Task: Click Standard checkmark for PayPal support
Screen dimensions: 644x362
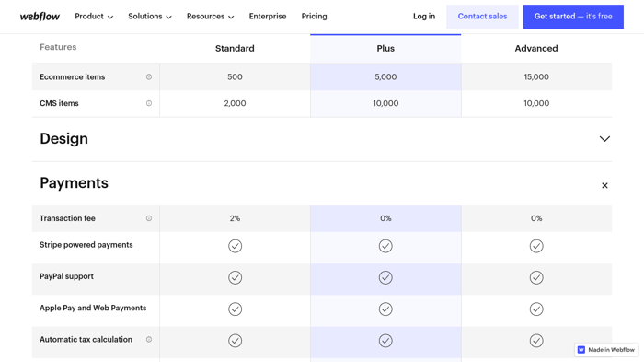Action: (235, 277)
